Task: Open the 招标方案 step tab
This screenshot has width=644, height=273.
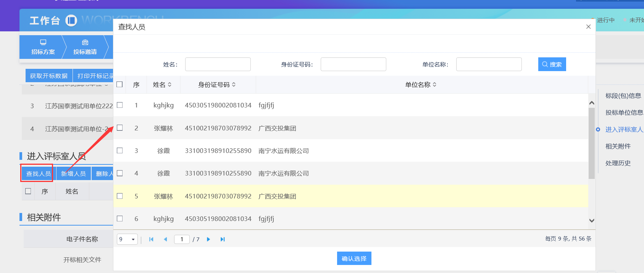Action: [43, 47]
